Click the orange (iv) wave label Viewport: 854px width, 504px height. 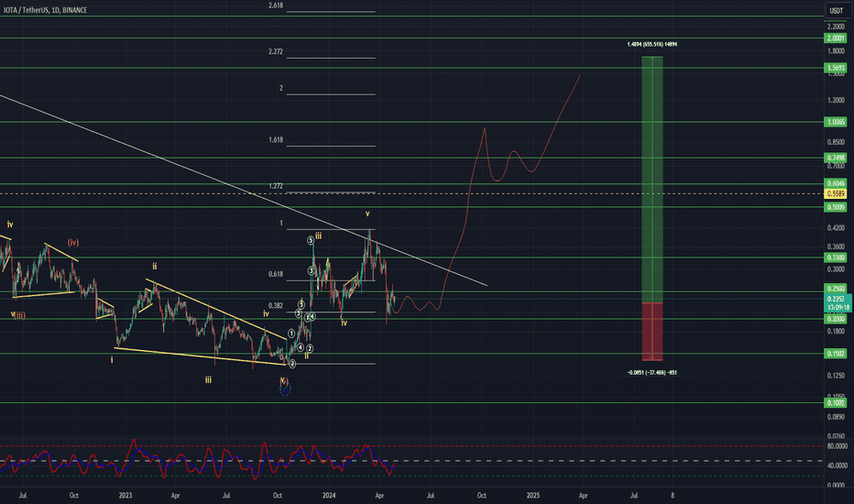coord(73,243)
